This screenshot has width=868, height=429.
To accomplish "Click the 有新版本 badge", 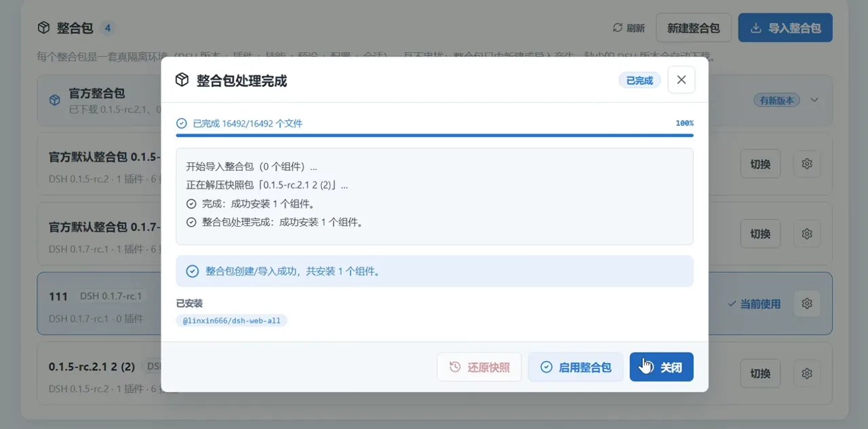I will (x=777, y=100).
